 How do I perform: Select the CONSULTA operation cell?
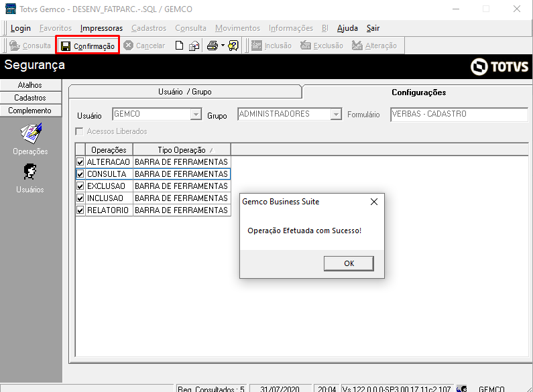(x=109, y=174)
